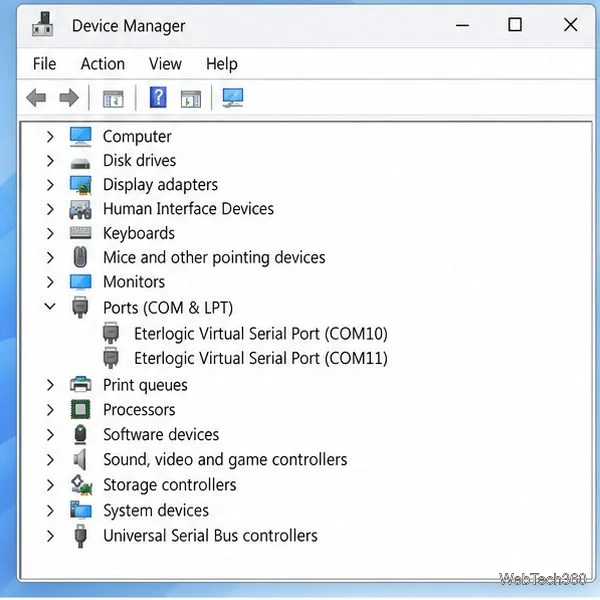Expand the Disk drives node
Image resolution: width=600 pixels, height=600 pixels.
pyautogui.click(x=50, y=161)
